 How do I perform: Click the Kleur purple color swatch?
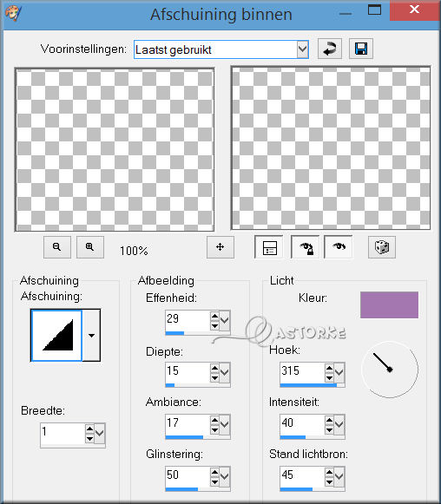click(389, 304)
